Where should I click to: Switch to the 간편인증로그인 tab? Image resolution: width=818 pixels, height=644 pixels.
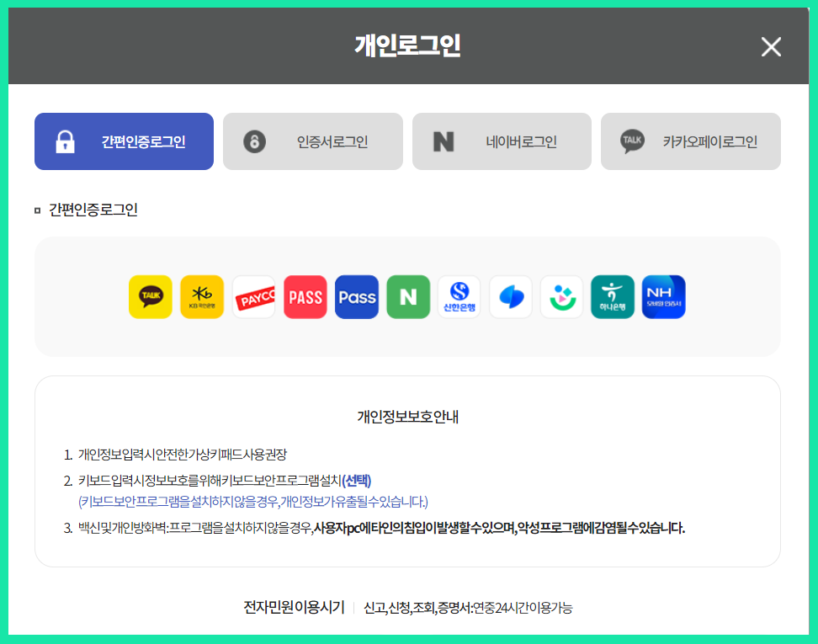125,141
